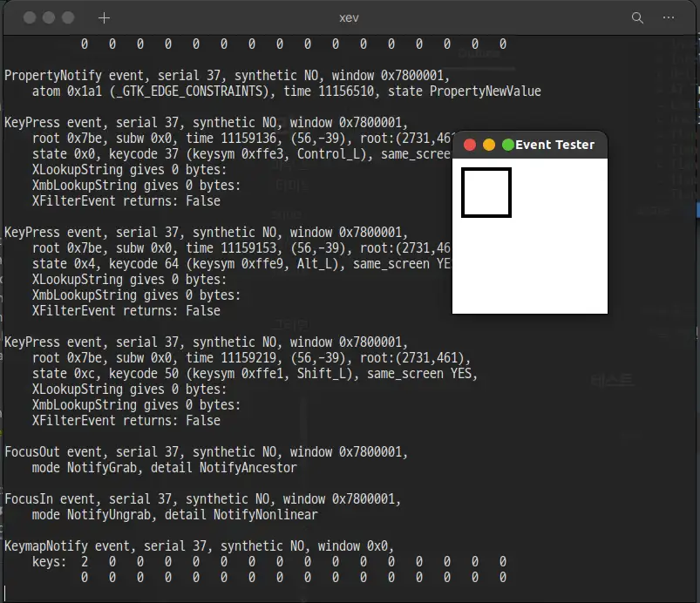Click mode NotifyUngrab, detail NotifyNonlinear line

click(174, 515)
